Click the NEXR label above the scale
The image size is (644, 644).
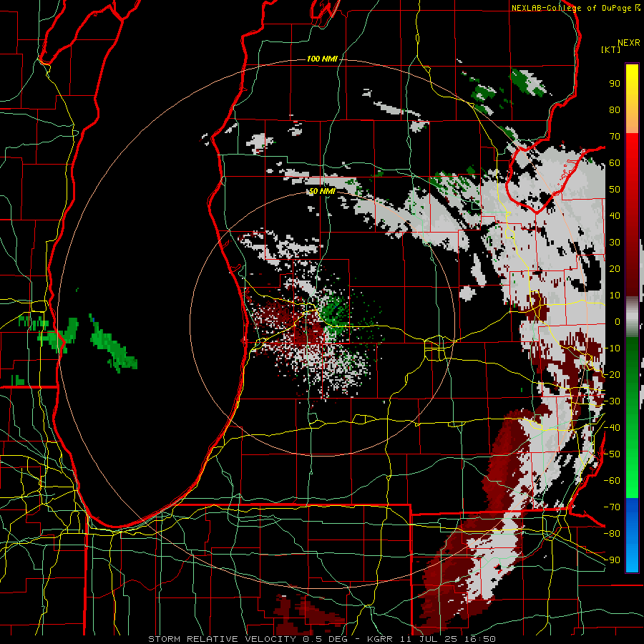pyautogui.click(x=628, y=43)
